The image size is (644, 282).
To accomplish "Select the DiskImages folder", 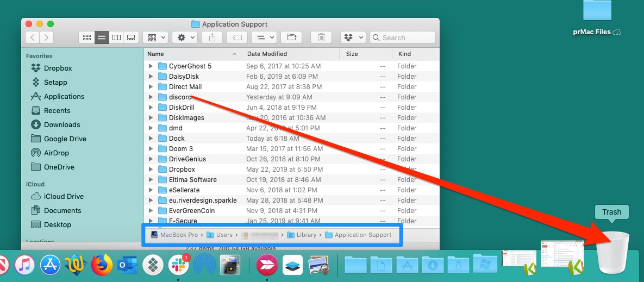I will click(292, 118).
